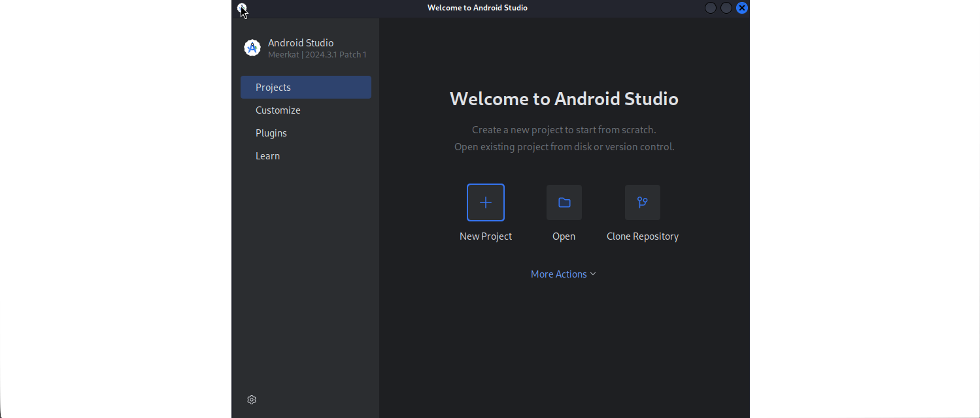
Task: Click the Android Studio logo icon
Action: point(252,48)
